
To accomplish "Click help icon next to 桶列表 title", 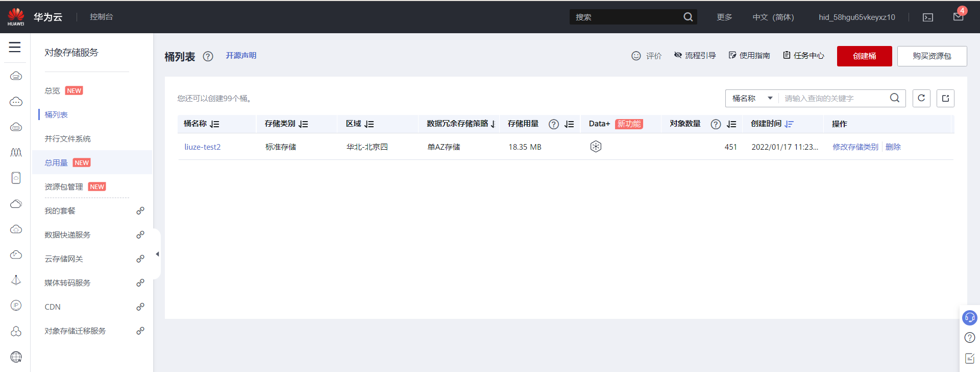I will tap(208, 56).
